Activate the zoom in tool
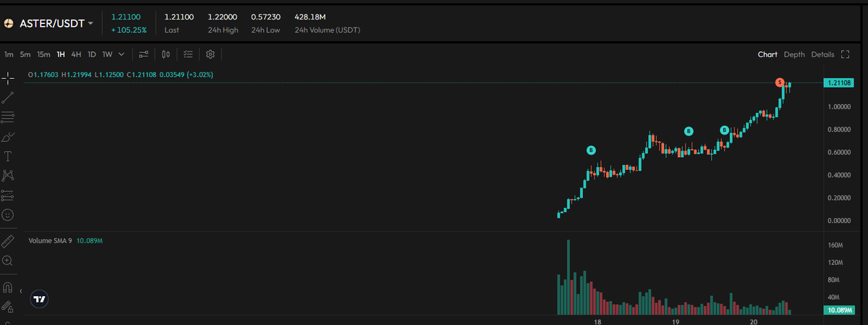 8,261
